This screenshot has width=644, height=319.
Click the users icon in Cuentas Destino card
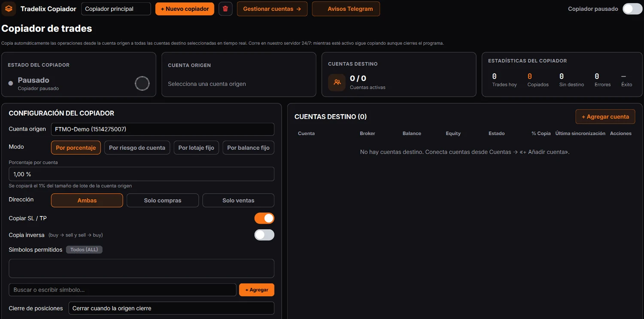click(337, 82)
